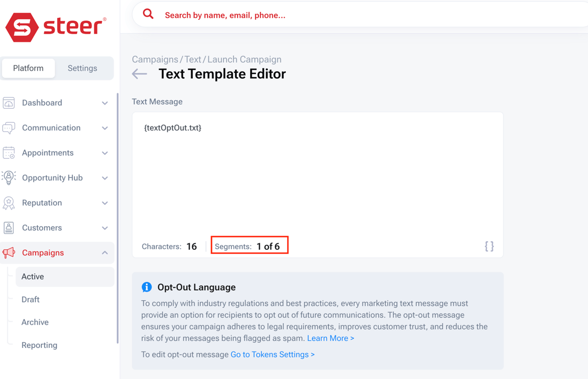The height and width of the screenshot is (379, 588).
Task: Click the Text Message label
Action: click(x=157, y=102)
